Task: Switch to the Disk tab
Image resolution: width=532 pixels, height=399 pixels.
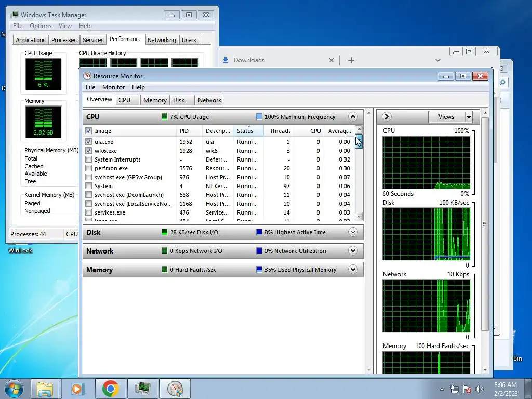Action: (x=182, y=100)
